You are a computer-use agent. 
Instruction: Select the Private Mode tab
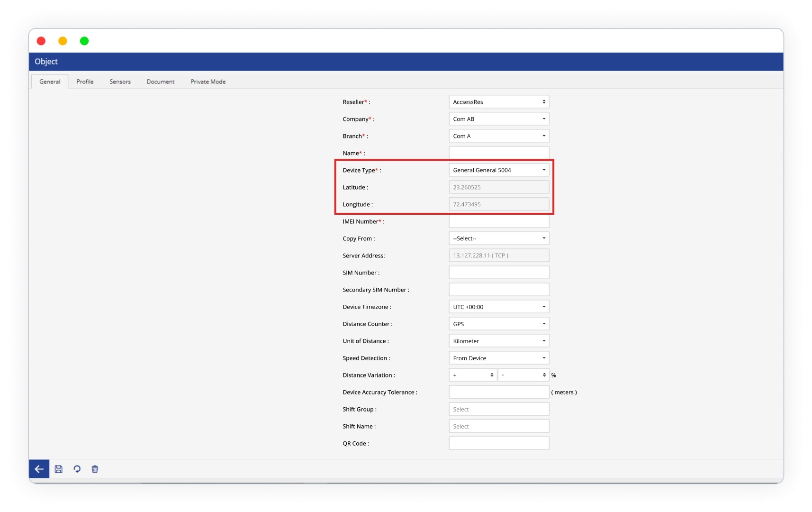point(208,82)
